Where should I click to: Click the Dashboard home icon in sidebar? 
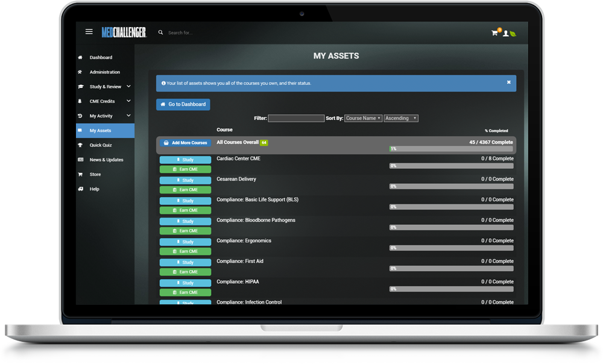click(80, 58)
